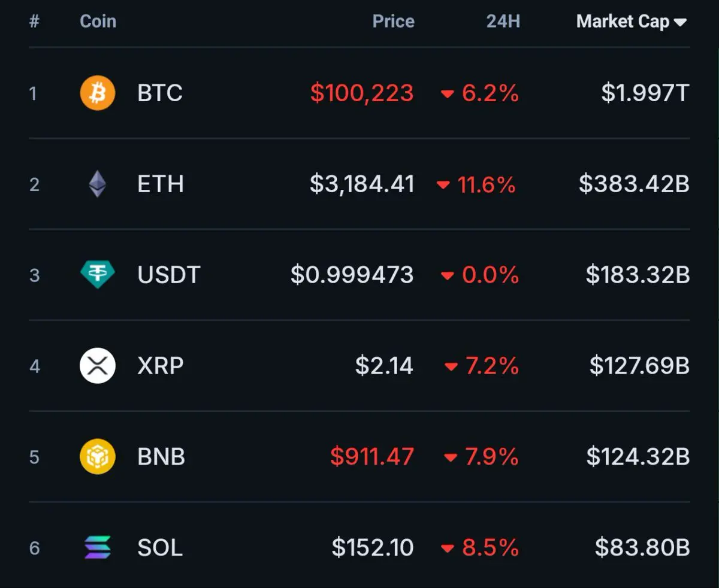Sort by Coin column header
719x588 pixels.
tap(98, 22)
